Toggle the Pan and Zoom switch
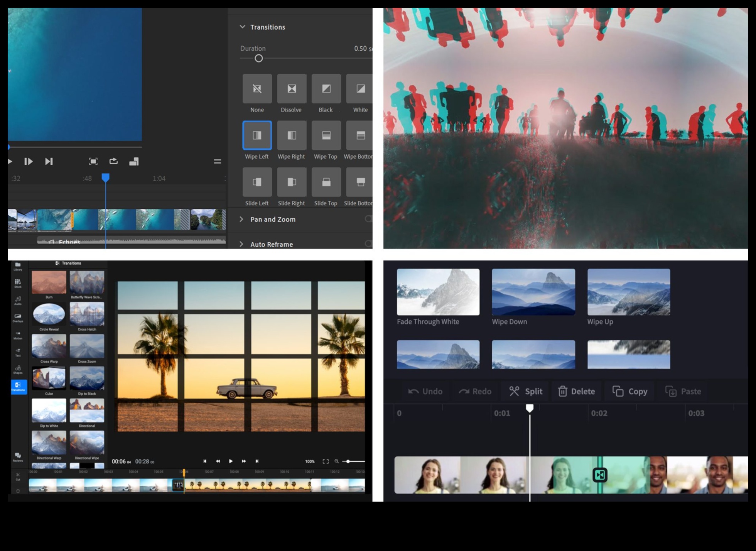 (x=368, y=219)
